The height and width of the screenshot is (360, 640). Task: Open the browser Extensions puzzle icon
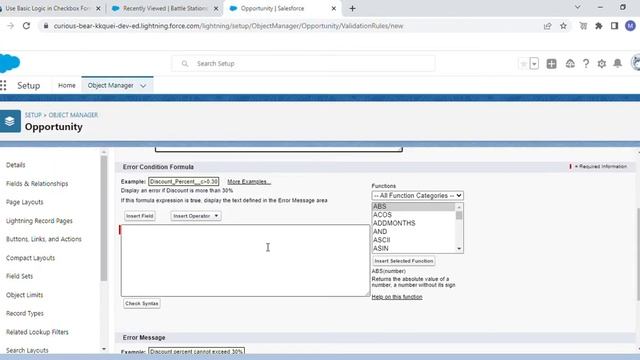[599, 26]
